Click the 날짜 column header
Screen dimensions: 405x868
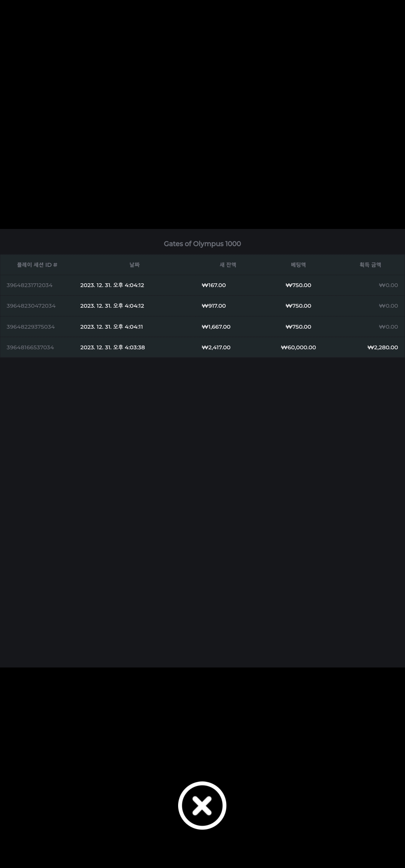tap(135, 265)
